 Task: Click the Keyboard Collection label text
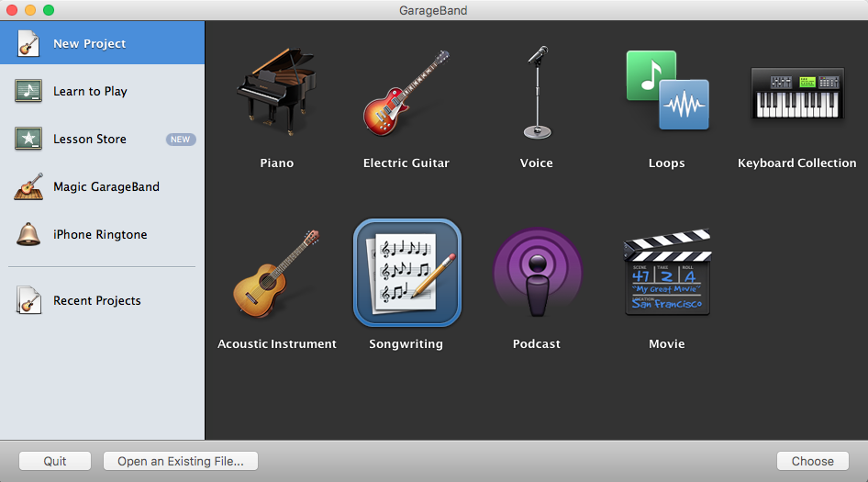797,163
